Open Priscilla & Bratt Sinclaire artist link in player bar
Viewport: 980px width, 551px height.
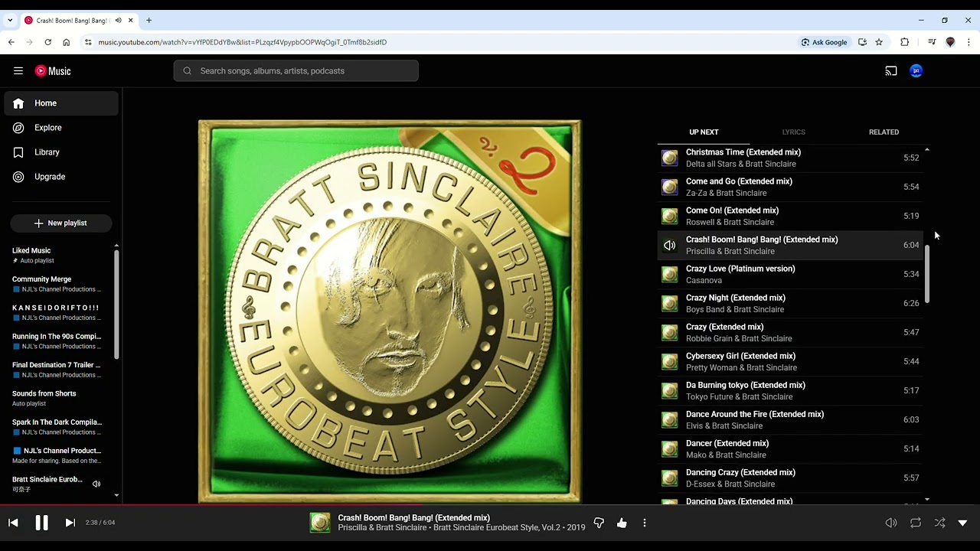point(382,527)
